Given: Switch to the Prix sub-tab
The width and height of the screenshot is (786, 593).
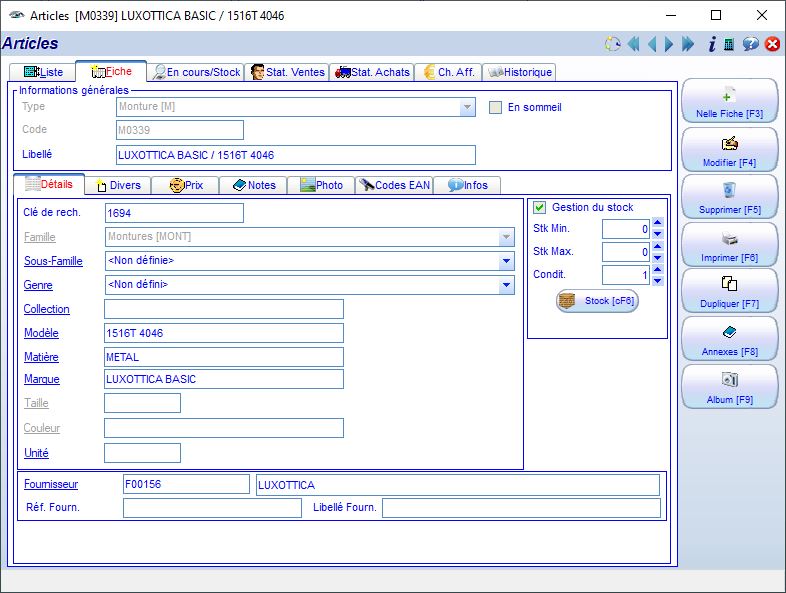Looking at the screenshot, I should point(185,185).
